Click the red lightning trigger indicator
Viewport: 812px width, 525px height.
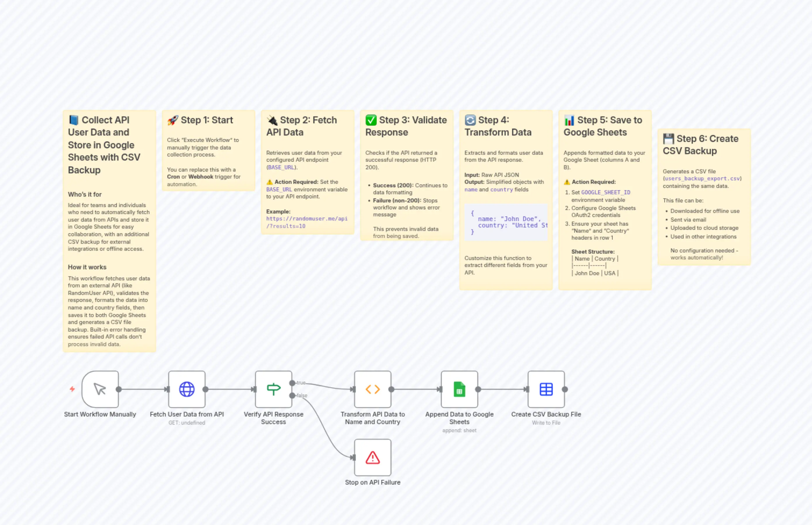[72, 389]
